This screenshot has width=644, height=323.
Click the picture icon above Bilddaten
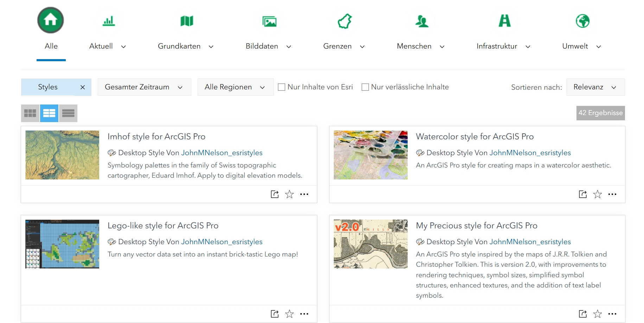pyautogui.click(x=269, y=21)
